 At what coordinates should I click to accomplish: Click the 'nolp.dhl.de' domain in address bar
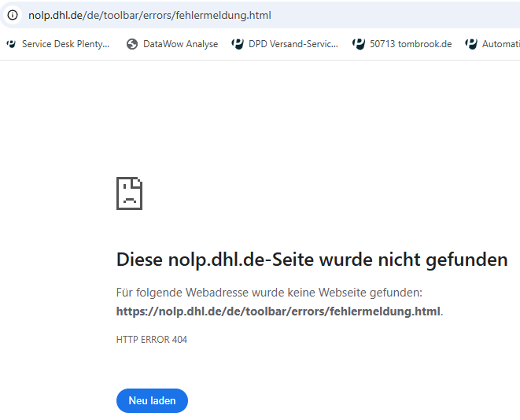point(56,15)
